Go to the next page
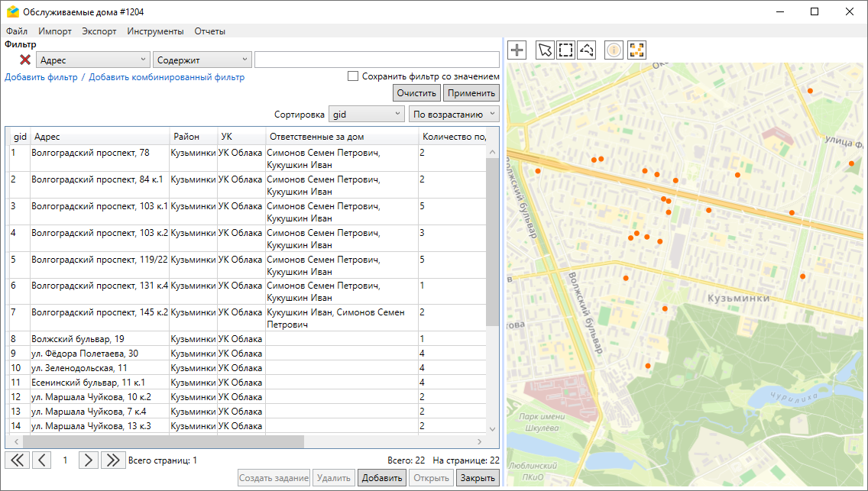 [x=89, y=460]
